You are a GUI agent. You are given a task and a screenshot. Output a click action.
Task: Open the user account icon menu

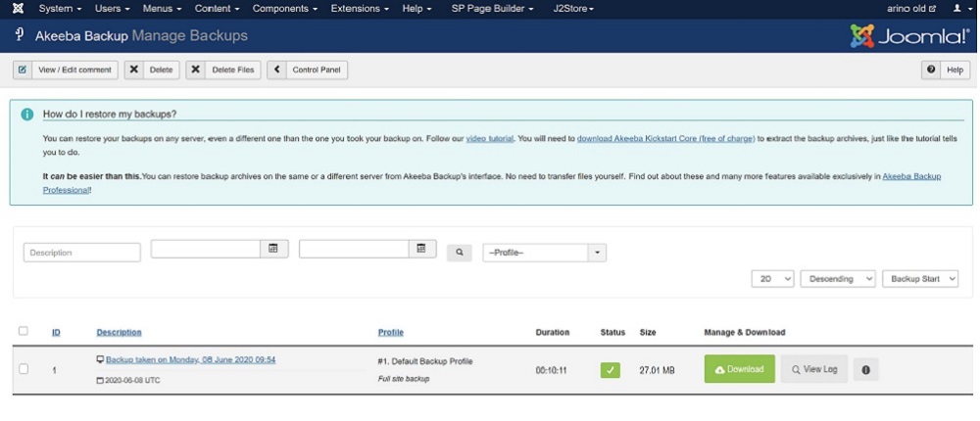960,9
